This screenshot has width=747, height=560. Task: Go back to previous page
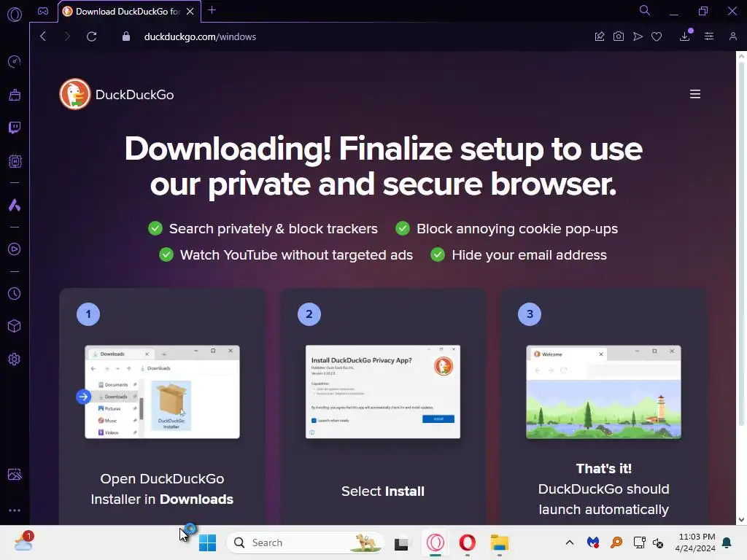pos(43,36)
